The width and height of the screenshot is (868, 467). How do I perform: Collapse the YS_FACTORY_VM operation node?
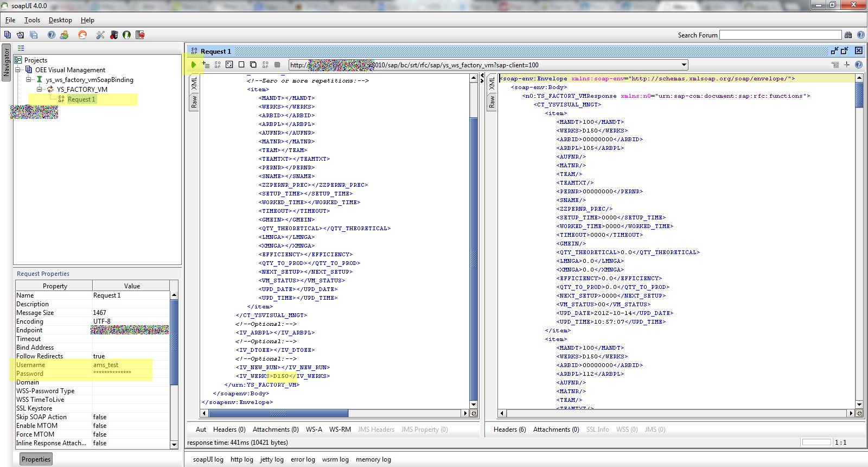tap(40, 89)
